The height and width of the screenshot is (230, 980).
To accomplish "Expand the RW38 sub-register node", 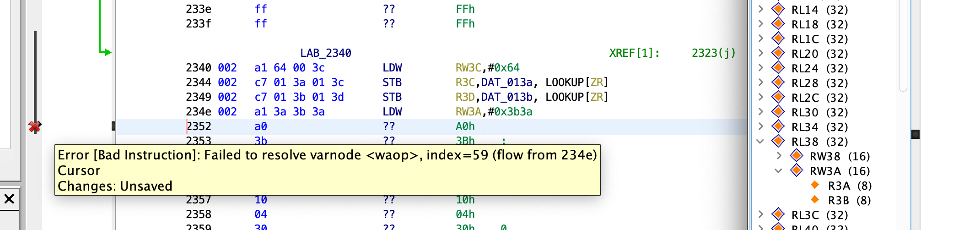I will [x=779, y=156].
